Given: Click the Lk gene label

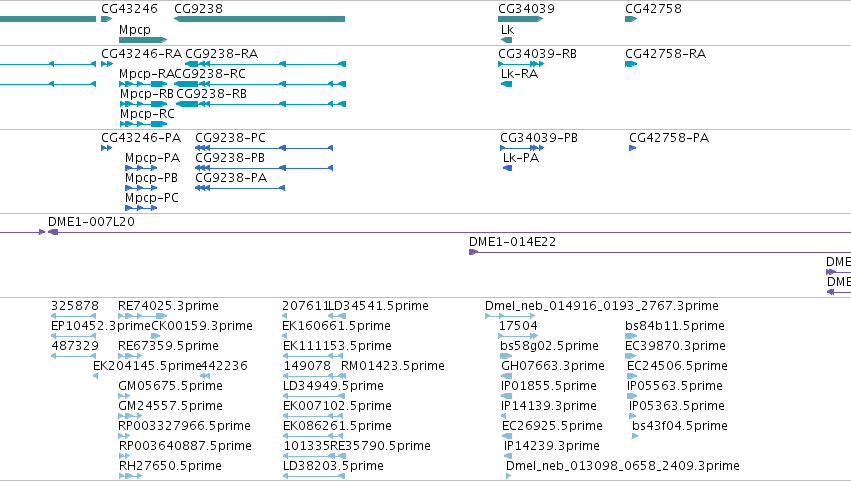Looking at the screenshot, I should [507, 30].
